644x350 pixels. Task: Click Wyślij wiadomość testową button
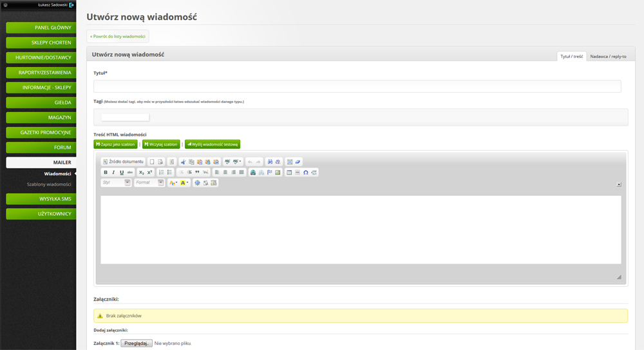[213, 144]
